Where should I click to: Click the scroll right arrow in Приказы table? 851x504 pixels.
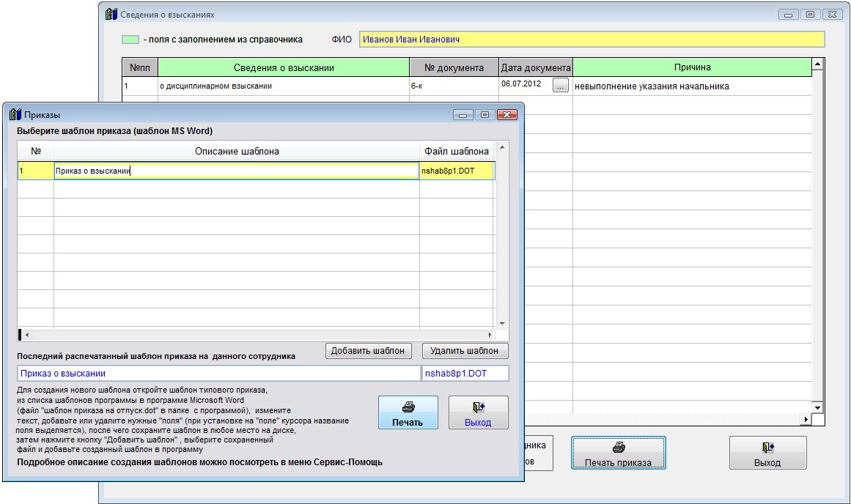click(x=490, y=335)
